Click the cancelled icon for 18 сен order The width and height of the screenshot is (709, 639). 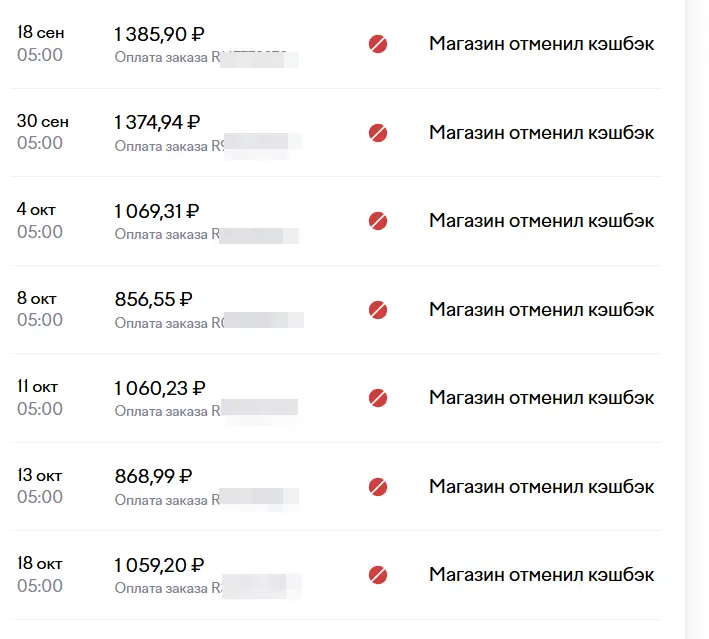378,44
